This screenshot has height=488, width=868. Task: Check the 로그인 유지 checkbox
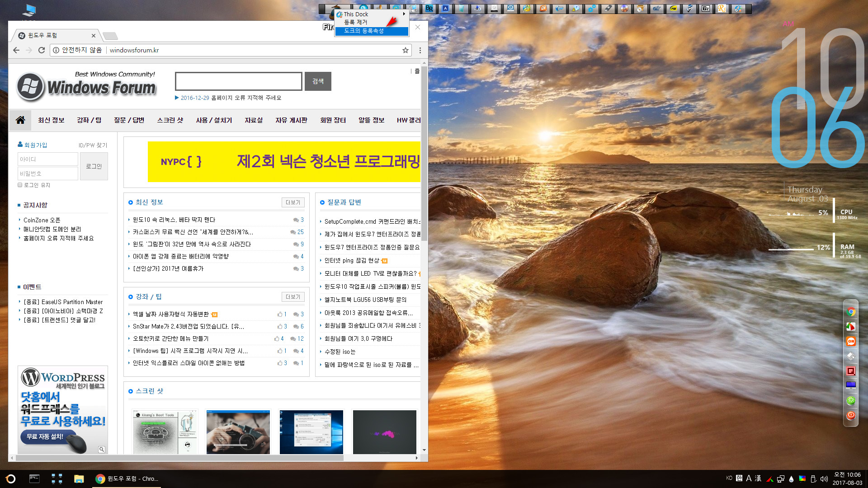pyautogui.click(x=20, y=185)
